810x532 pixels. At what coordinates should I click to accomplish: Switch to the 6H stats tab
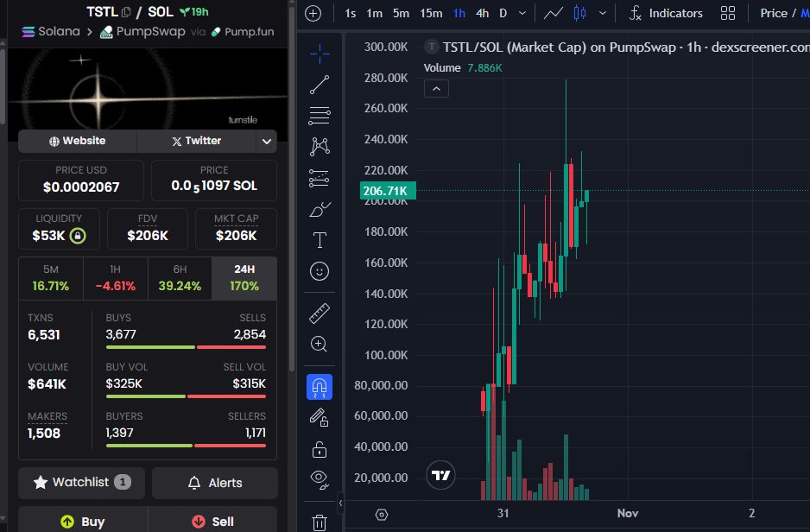pyautogui.click(x=180, y=277)
